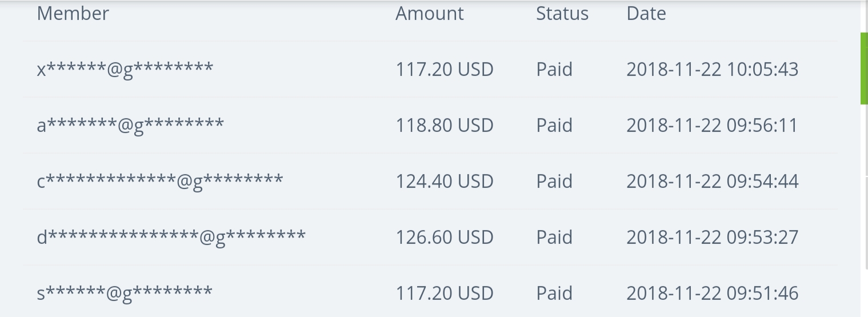Click the Amount column header

(x=429, y=14)
